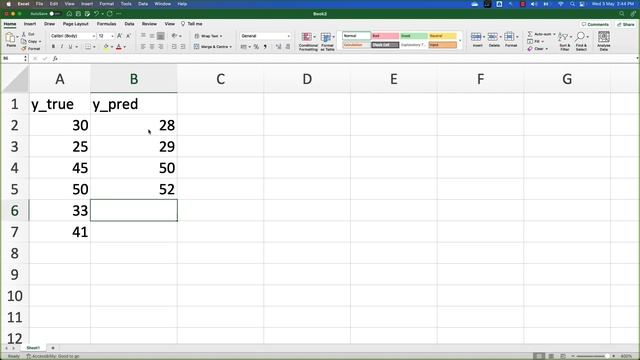Click the Wrap Text button

[208, 36]
